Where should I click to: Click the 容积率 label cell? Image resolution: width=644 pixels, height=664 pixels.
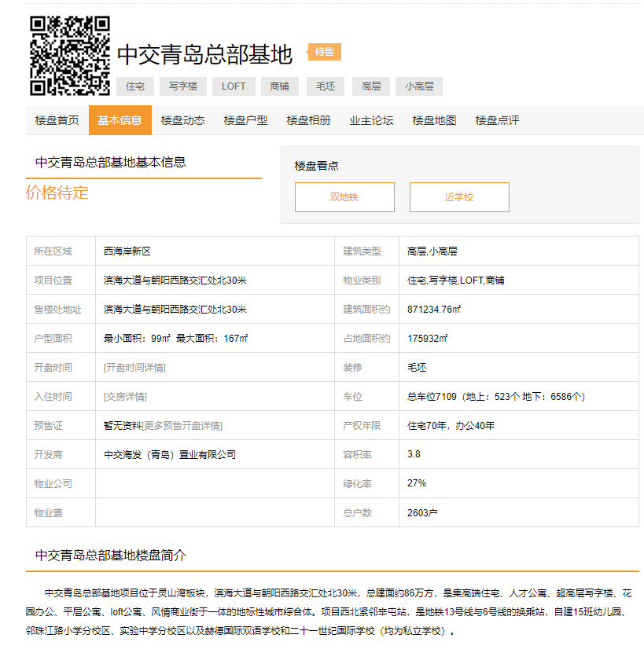(x=367, y=455)
